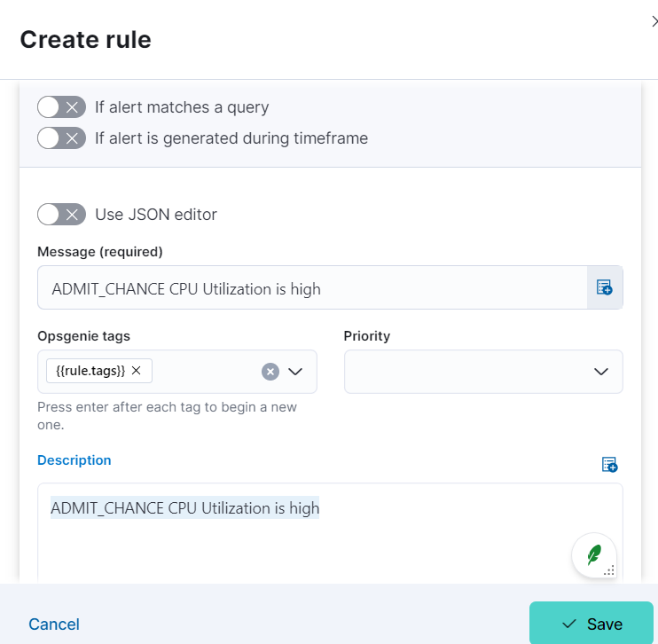
Task: Toggle If alert is generated during timeframe
Action: tap(61, 138)
